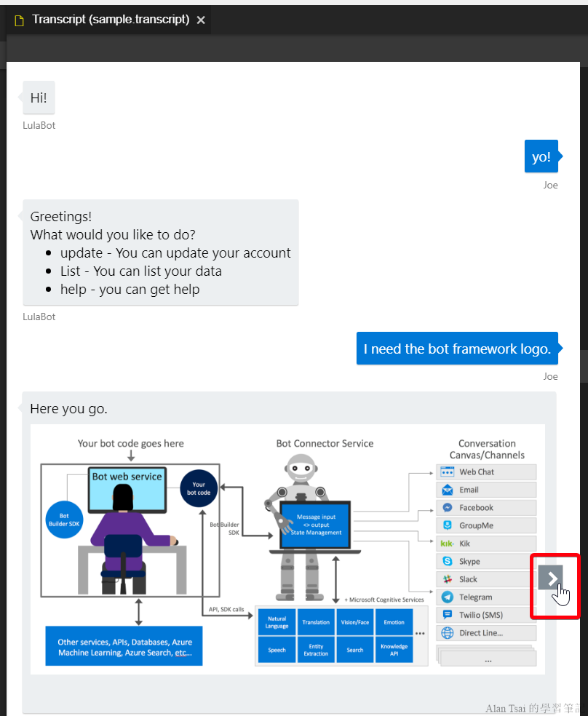Click the Joe label under 'yo!'
The width and height of the screenshot is (588, 716).
pos(551,186)
